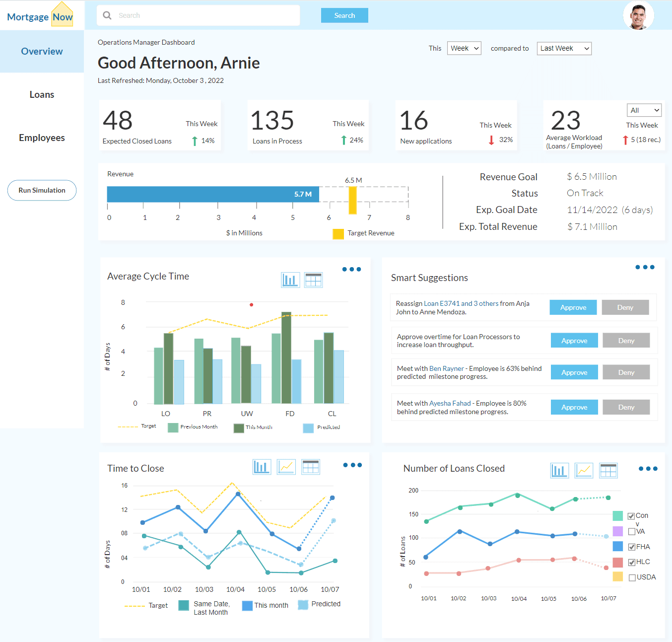Screen dimensions: 672x642
Task: Deny meeting with Ben Rayner
Action: coord(626,372)
